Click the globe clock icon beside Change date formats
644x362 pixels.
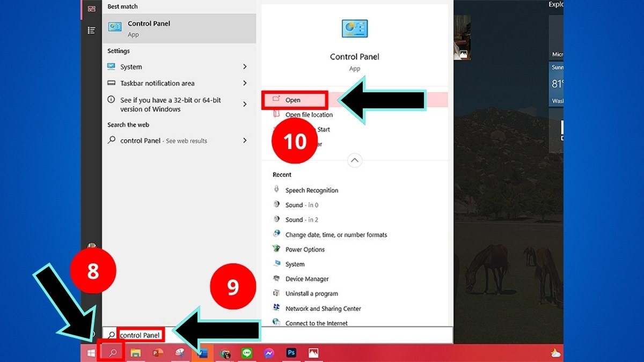pos(276,234)
